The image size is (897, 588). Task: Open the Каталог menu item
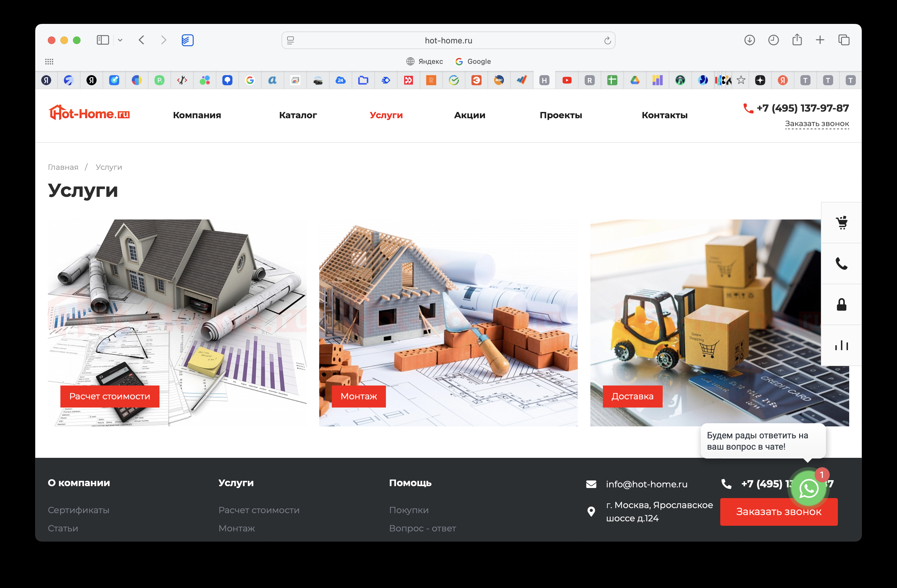pyautogui.click(x=298, y=115)
